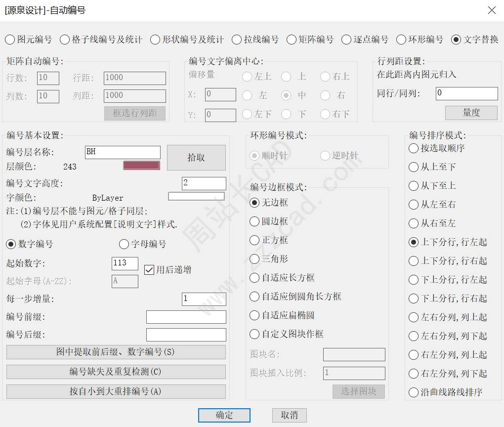The height and width of the screenshot is (427, 504).
Task: Confirm with the 确定 button
Action: 224,415
